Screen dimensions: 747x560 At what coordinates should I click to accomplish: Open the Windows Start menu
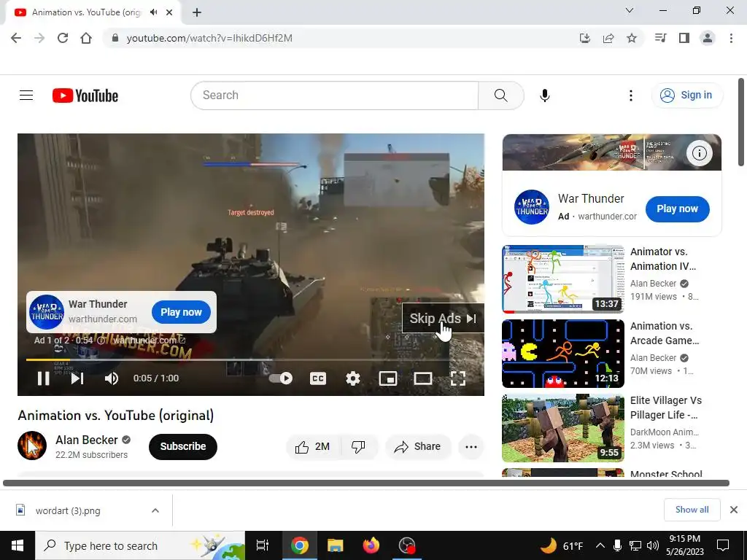(18, 545)
